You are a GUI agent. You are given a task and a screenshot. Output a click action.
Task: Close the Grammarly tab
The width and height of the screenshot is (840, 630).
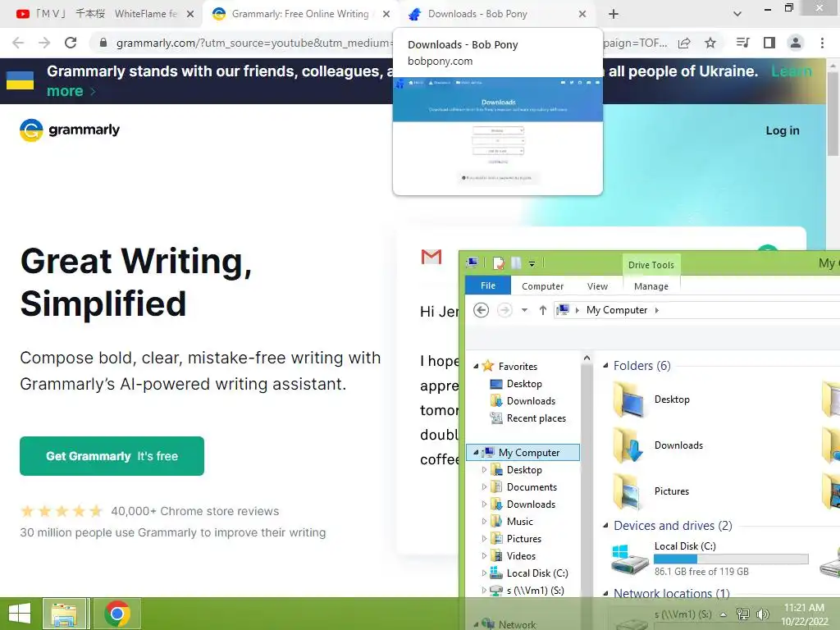(x=386, y=15)
